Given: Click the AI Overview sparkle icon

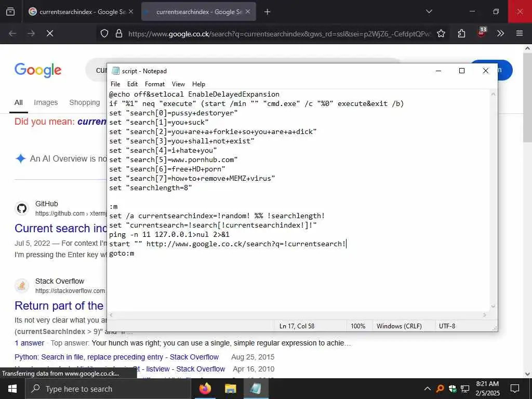Looking at the screenshot, I should pos(21,158).
